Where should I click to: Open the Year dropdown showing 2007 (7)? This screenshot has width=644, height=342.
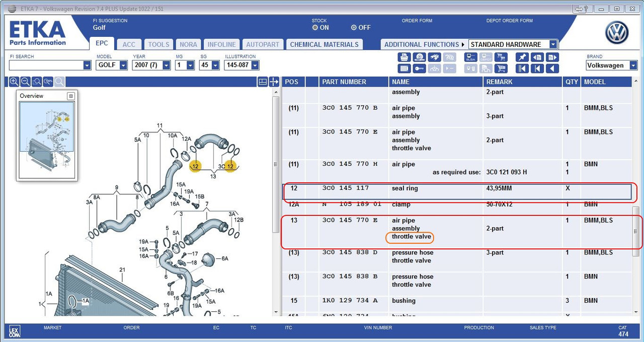click(167, 65)
